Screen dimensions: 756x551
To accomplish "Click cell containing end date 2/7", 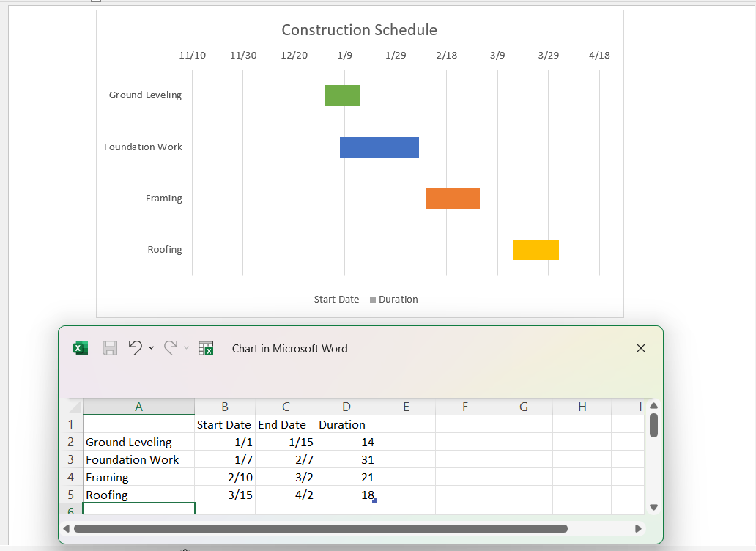I will (286, 459).
